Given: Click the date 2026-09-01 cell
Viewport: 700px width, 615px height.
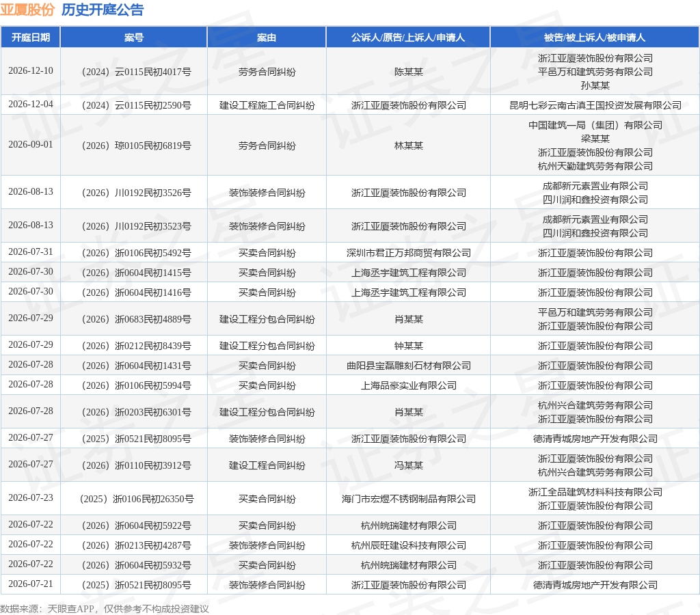Looking at the screenshot, I should [30, 145].
